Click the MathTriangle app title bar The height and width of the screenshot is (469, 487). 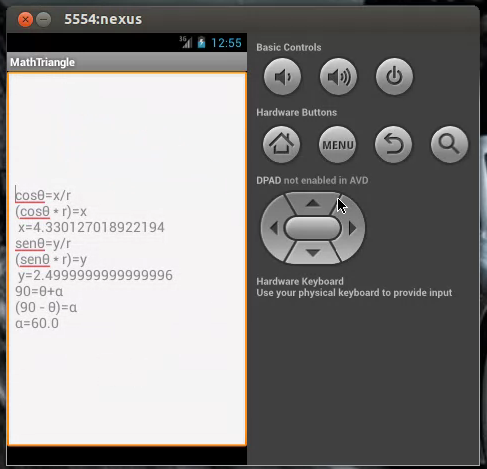(x=127, y=62)
